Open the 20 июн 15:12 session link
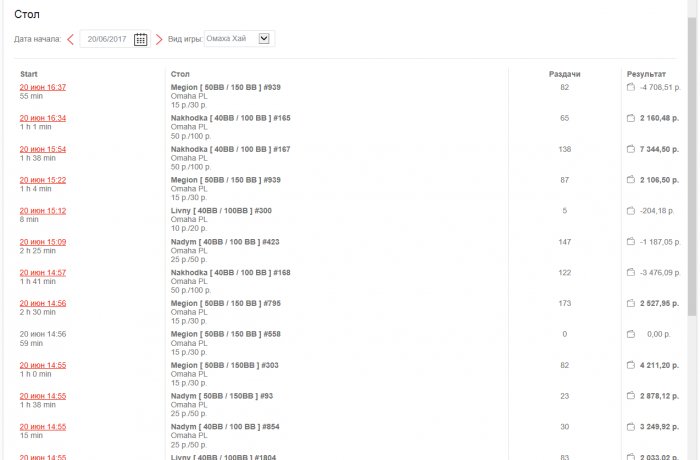The image size is (700, 460). 43,210
